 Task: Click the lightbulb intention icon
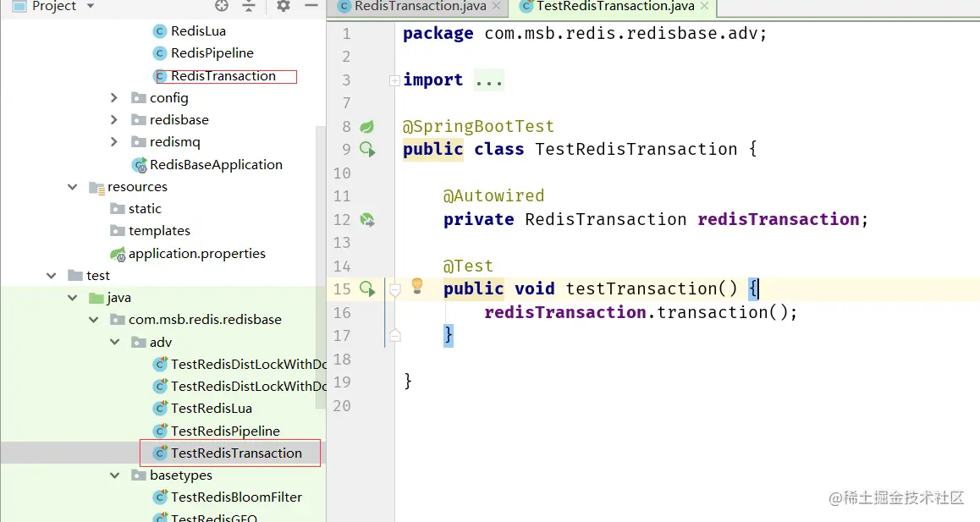pyautogui.click(x=417, y=286)
